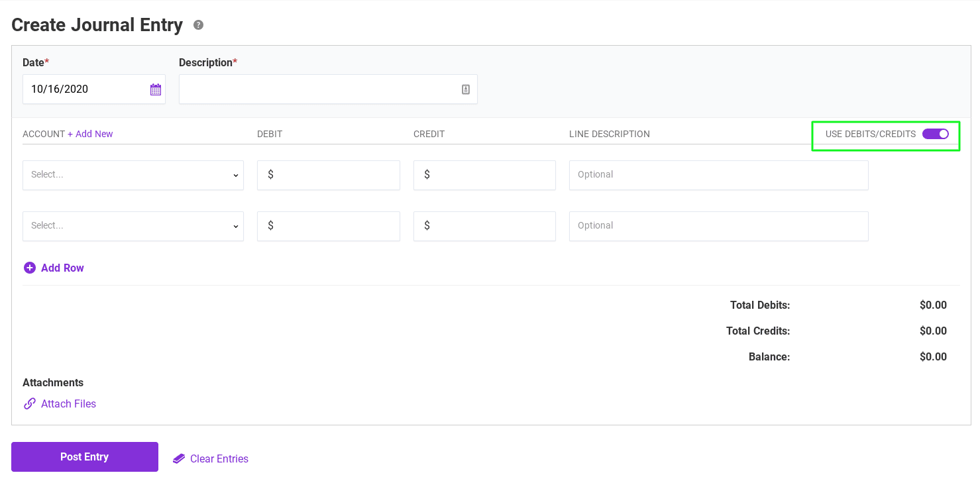
Task: Open the second row account Select dropdown
Action: click(133, 226)
